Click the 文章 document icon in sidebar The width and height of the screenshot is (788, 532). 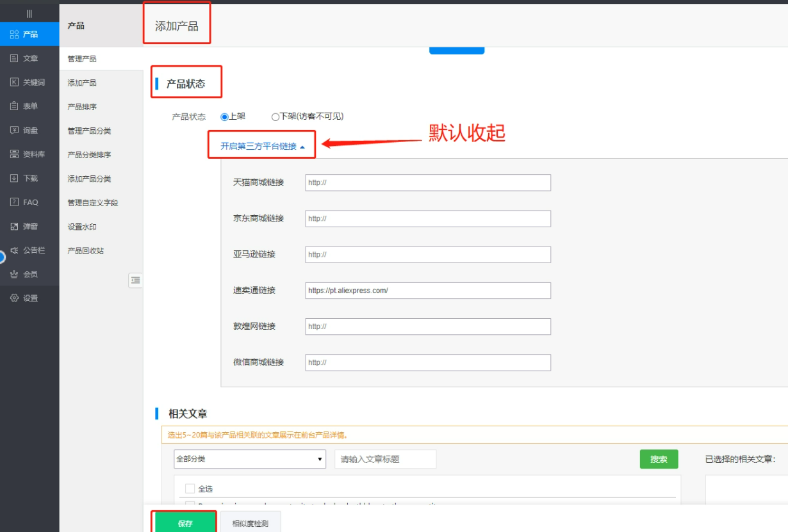14,58
